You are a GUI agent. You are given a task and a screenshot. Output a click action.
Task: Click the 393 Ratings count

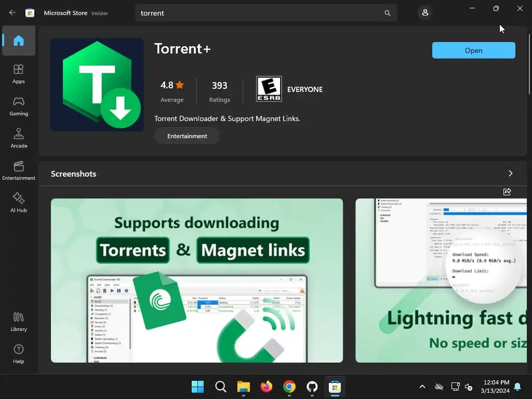[x=220, y=91]
